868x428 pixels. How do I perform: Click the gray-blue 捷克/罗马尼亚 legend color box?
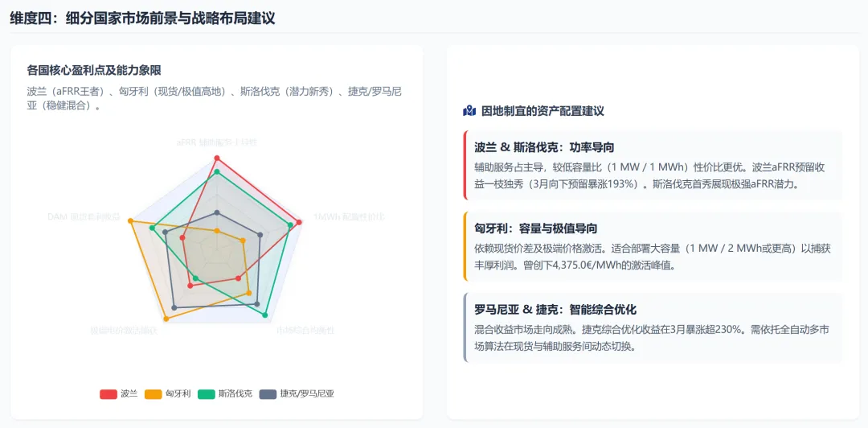268,394
